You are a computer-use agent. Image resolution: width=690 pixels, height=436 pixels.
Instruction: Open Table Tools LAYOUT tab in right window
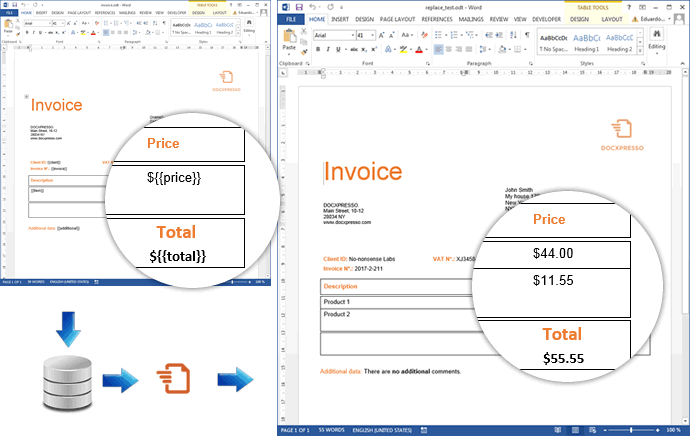point(612,19)
